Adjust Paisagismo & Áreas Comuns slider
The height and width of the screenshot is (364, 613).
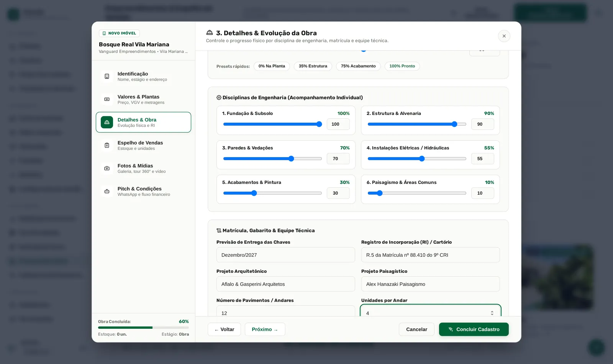[417, 193]
